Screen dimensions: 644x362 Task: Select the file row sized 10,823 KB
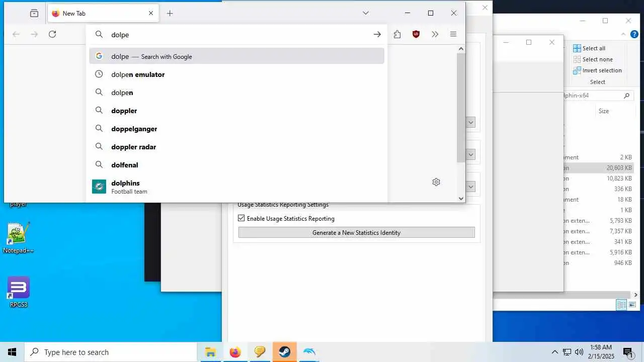[598, 178]
